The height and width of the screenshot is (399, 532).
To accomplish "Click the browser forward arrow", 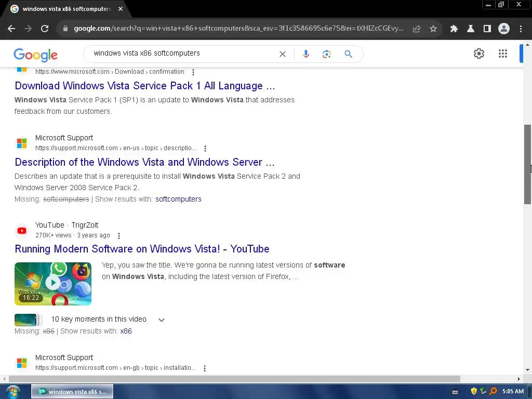I will click(28, 29).
